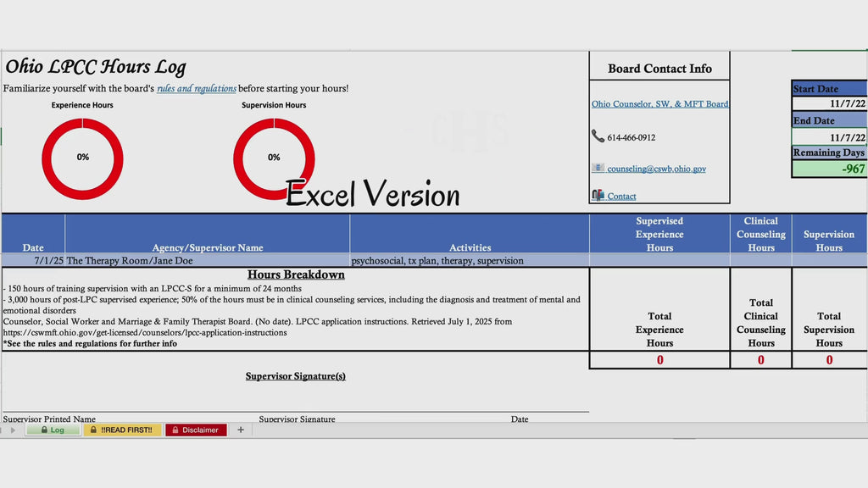This screenshot has height=488, width=868.
Task: Follow the Contact hyperlink
Action: 621,197
